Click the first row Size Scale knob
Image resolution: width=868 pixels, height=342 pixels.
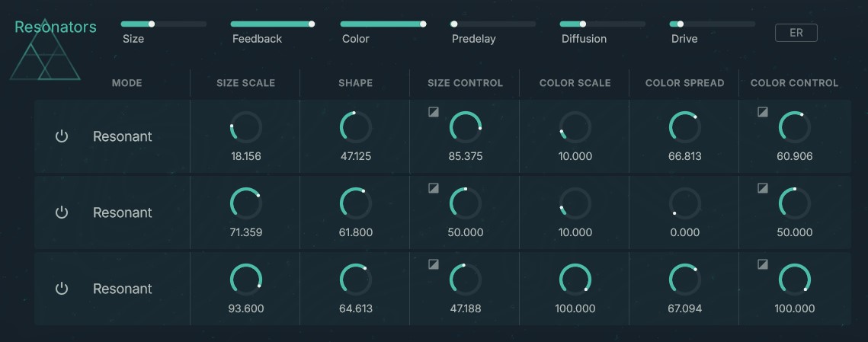[x=245, y=127]
